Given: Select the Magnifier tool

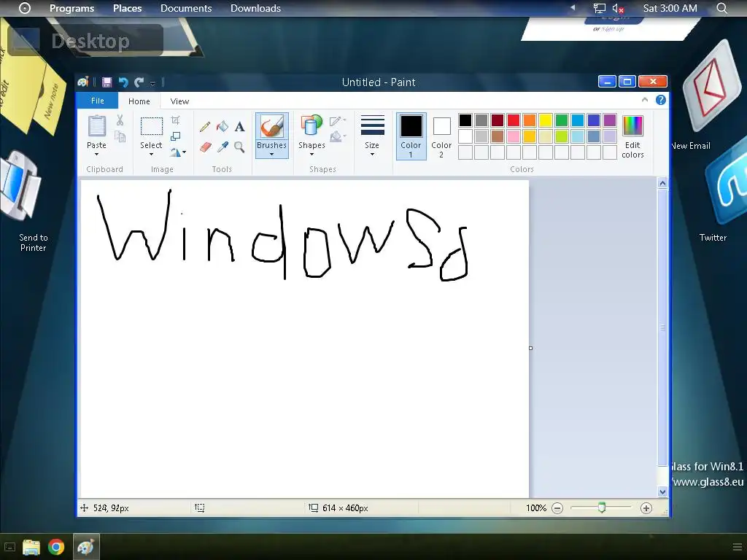Looking at the screenshot, I should [x=239, y=147].
